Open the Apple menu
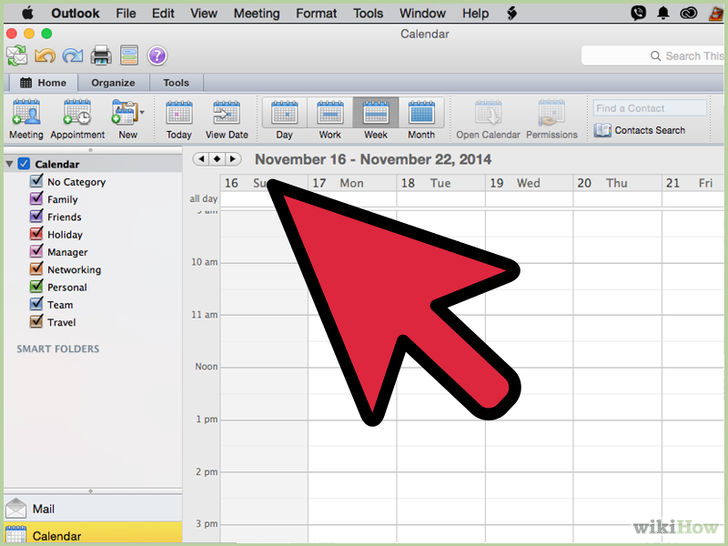 28,13
